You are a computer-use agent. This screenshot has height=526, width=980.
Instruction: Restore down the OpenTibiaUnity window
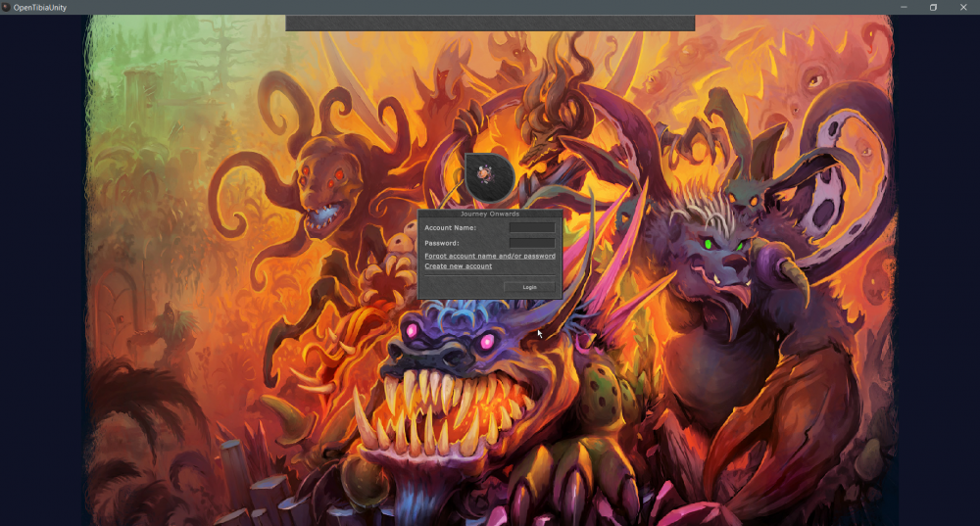(933, 8)
